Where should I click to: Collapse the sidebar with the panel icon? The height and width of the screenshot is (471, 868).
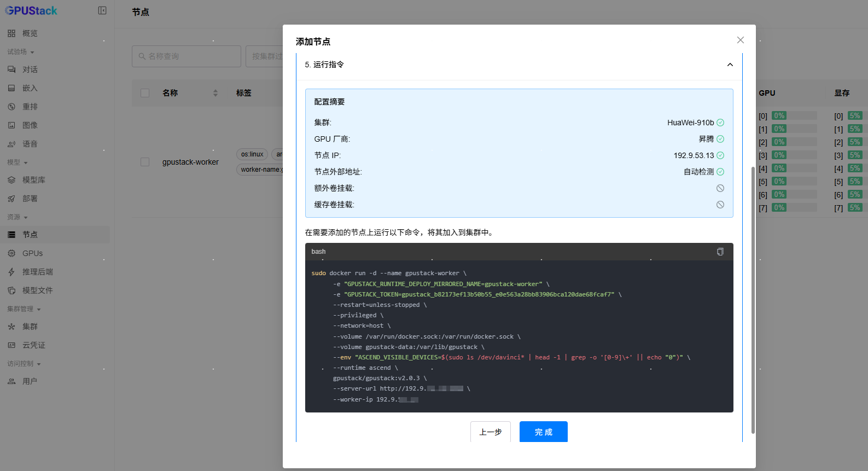coord(102,10)
